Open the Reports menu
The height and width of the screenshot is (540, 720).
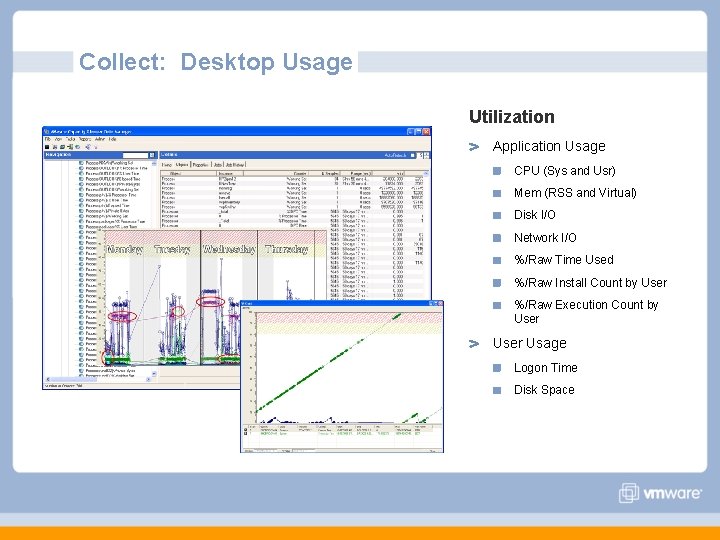pyautogui.click(x=85, y=139)
